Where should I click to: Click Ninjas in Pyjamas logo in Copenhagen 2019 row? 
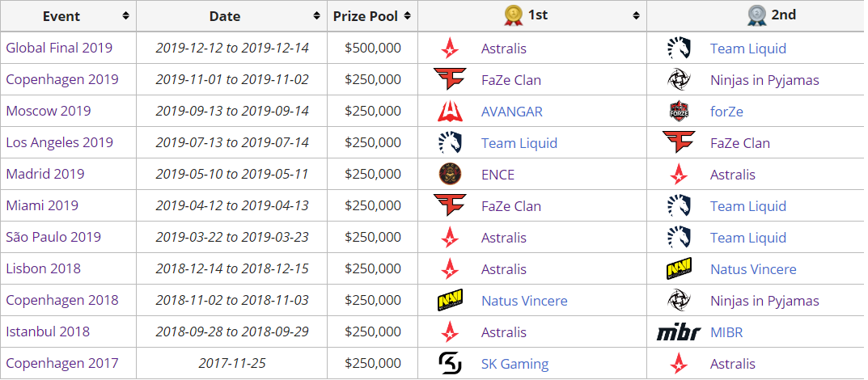pyautogui.click(x=679, y=80)
